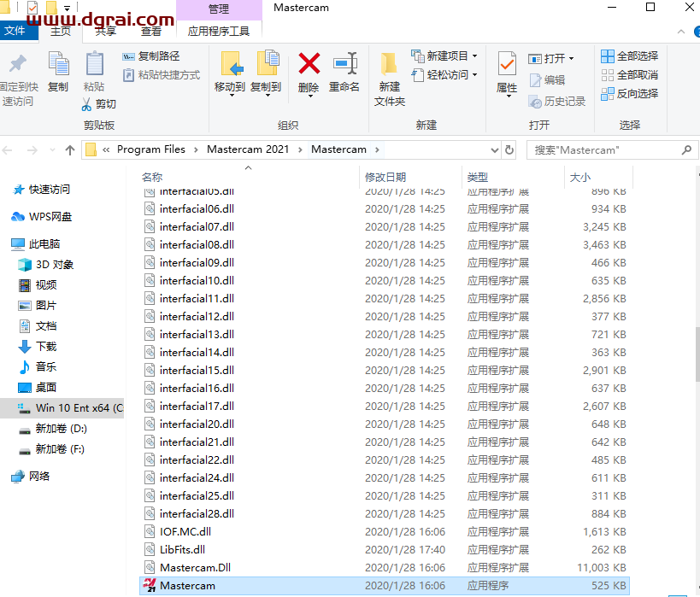Open the Share (共享) ribbon tab

click(105, 32)
